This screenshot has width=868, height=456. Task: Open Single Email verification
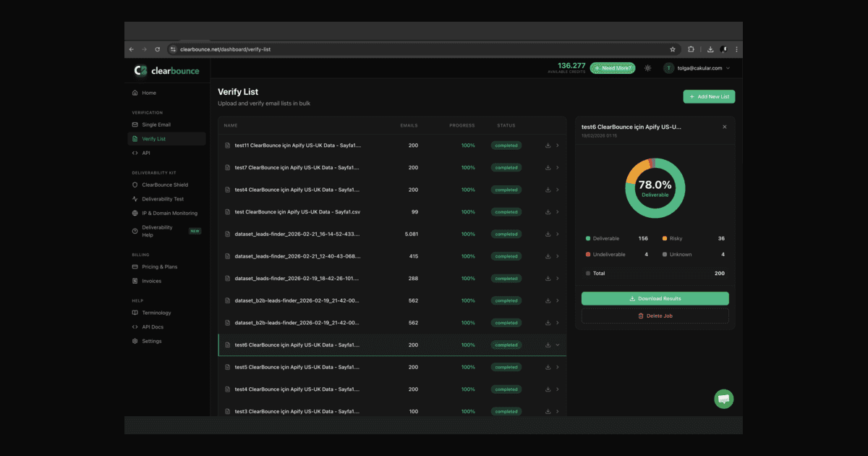(167, 124)
